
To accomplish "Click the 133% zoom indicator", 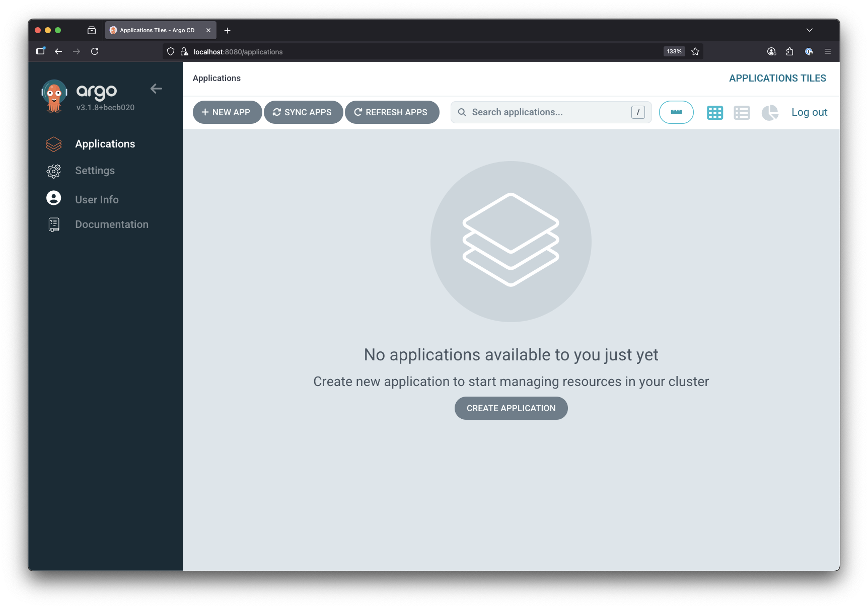I will click(x=674, y=51).
